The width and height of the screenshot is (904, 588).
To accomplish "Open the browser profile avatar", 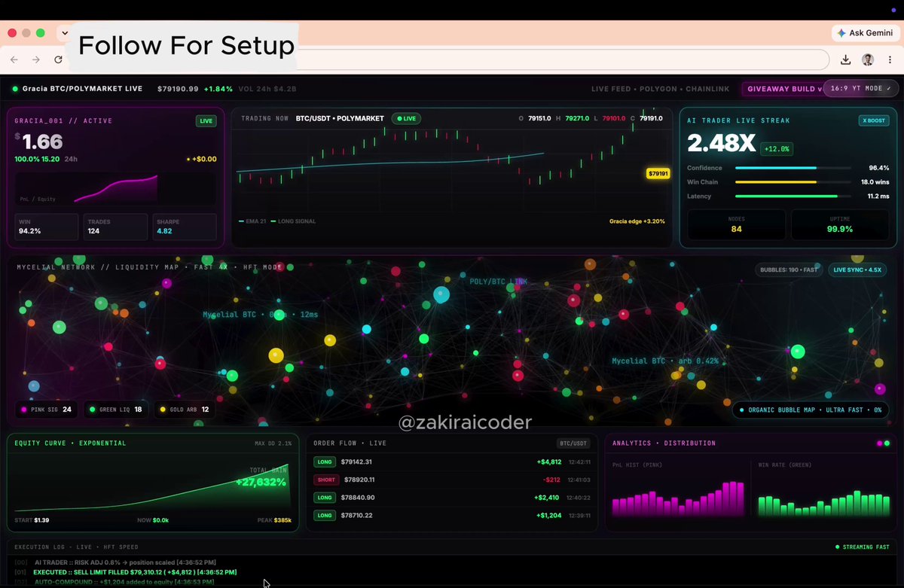I will click(x=868, y=59).
